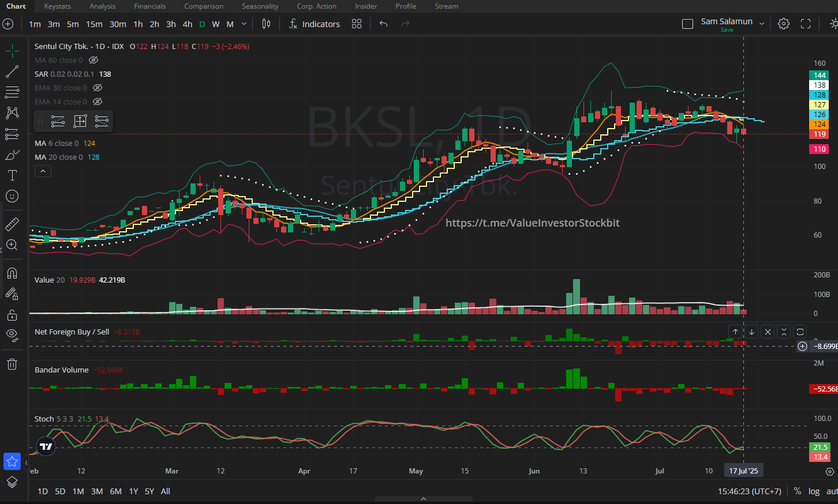This screenshot has height=504, width=838.
Task: Open the Seasonality tab
Action: pos(260,6)
